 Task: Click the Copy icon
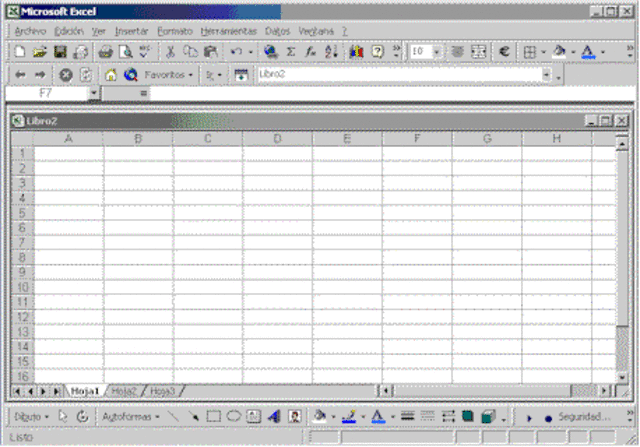190,52
